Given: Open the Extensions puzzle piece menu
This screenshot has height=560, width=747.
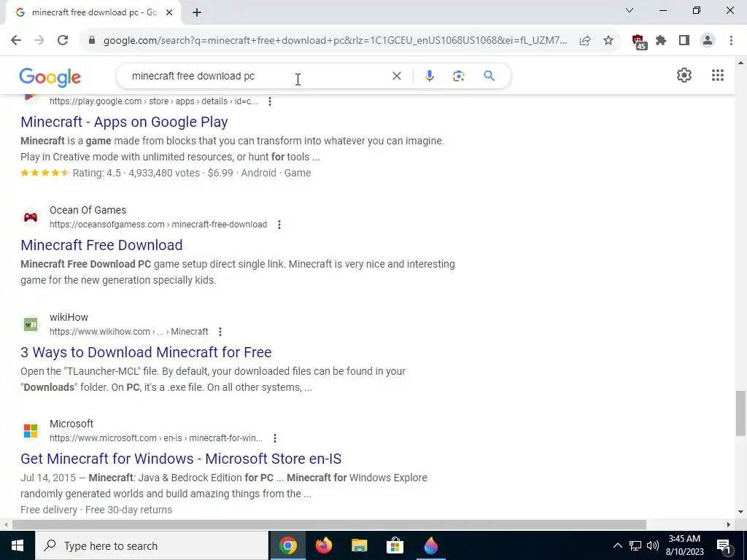Looking at the screenshot, I should (x=661, y=41).
